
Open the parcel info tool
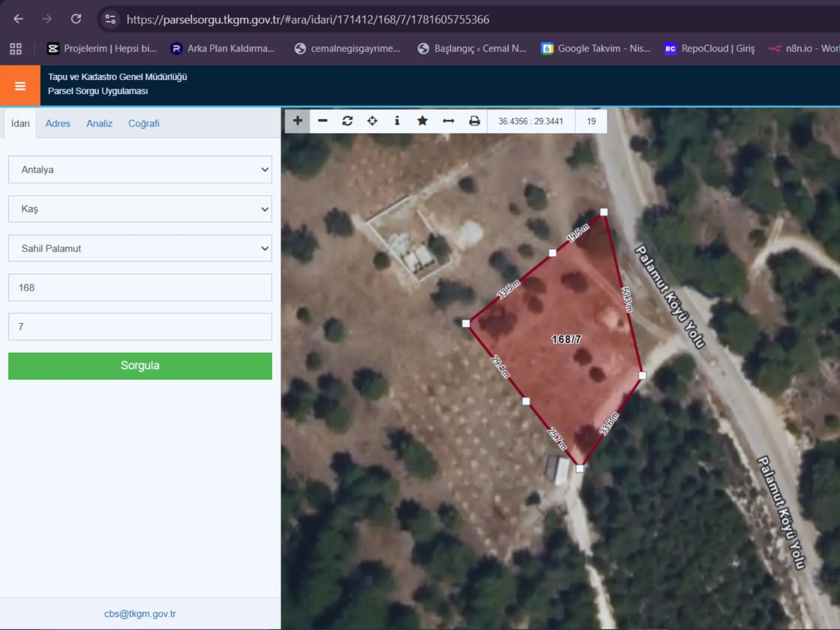(397, 121)
